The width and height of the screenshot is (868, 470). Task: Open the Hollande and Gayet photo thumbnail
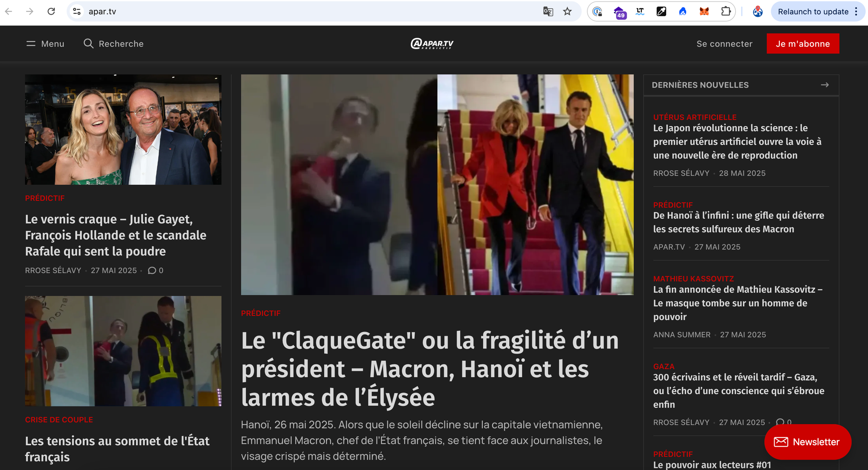coord(123,130)
